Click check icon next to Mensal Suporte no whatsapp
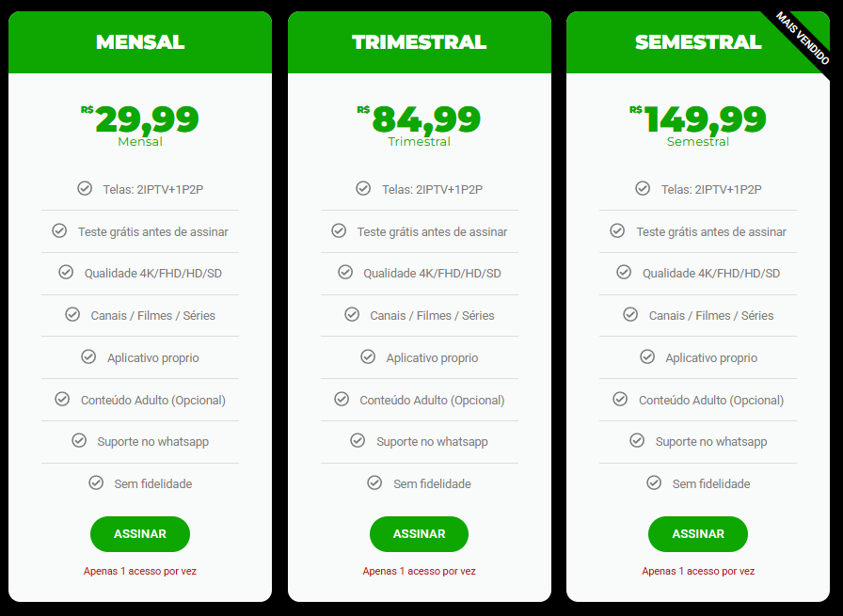Screen dimensions: 843x616 pos(79,441)
